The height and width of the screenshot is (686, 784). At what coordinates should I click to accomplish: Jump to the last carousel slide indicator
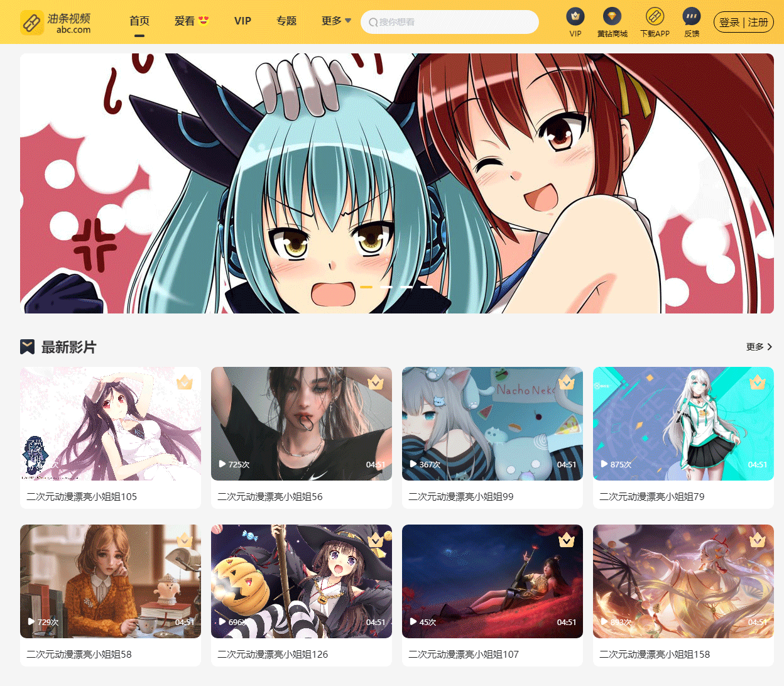point(427,287)
